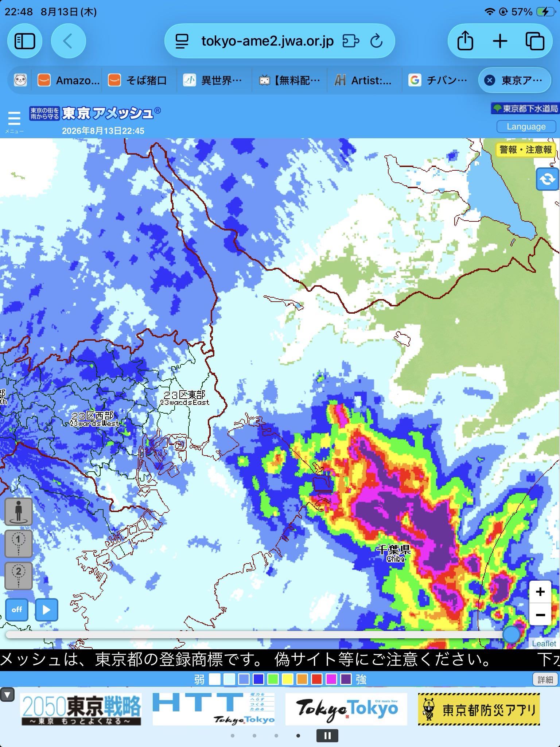Click the purple strongest-rain legend swatch

click(346, 679)
